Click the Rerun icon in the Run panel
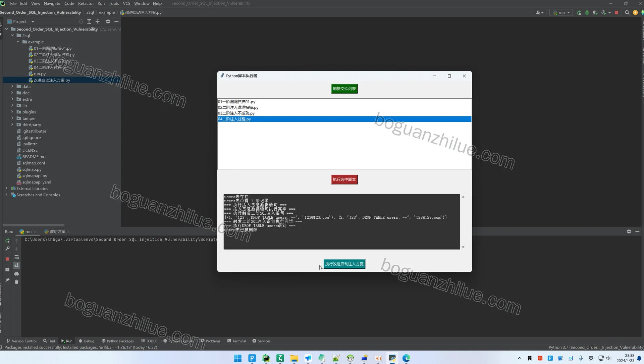The height and width of the screenshot is (364, 644). pos(7,241)
